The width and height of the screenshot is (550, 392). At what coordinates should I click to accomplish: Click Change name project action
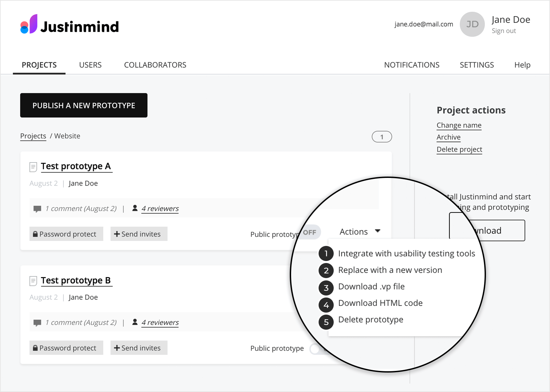point(459,125)
